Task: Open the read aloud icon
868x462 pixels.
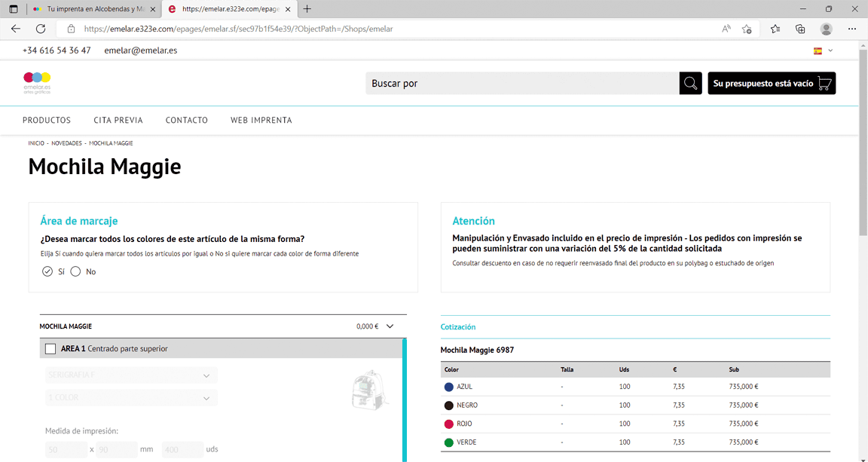Action: pyautogui.click(x=726, y=29)
